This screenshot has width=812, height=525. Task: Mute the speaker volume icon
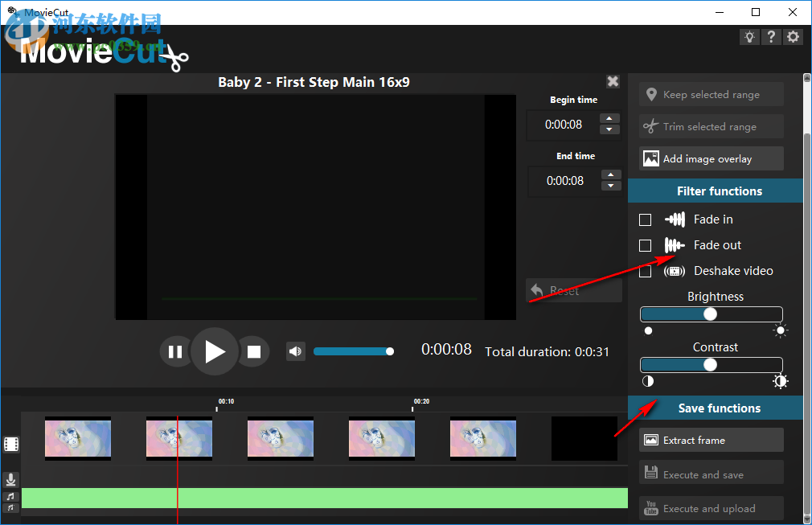(295, 351)
